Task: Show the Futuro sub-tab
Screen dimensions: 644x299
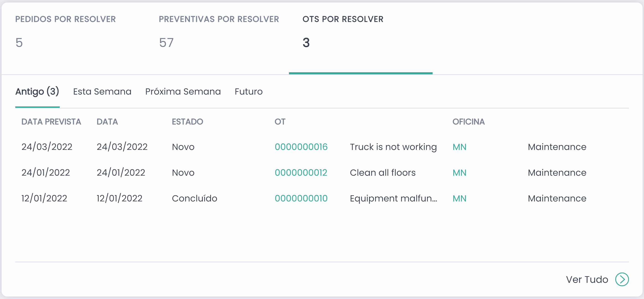Action: (249, 91)
